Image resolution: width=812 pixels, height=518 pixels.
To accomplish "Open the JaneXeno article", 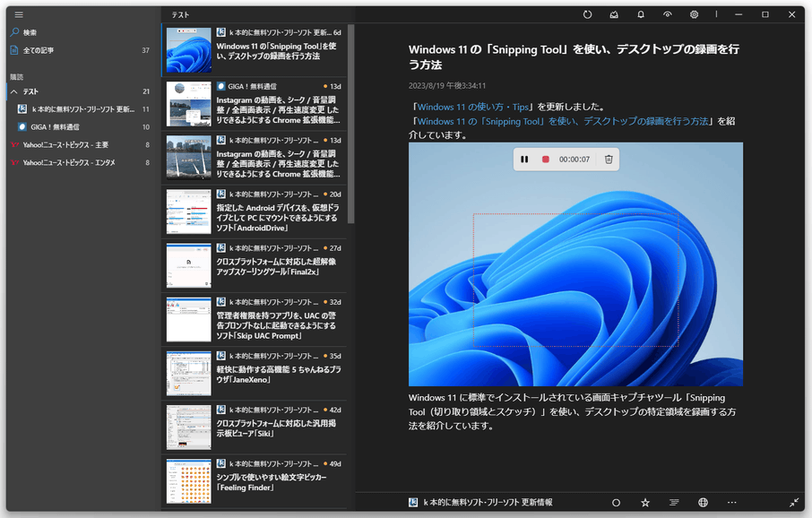I will (255, 373).
